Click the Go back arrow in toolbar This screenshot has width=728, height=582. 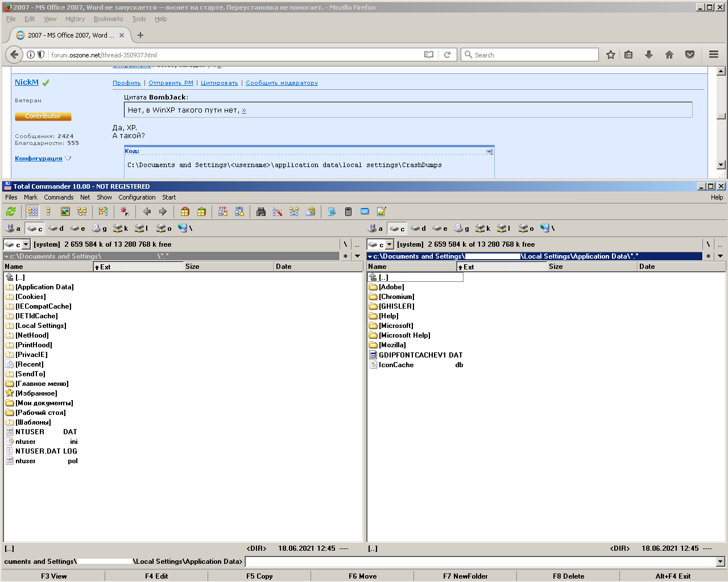[147, 212]
